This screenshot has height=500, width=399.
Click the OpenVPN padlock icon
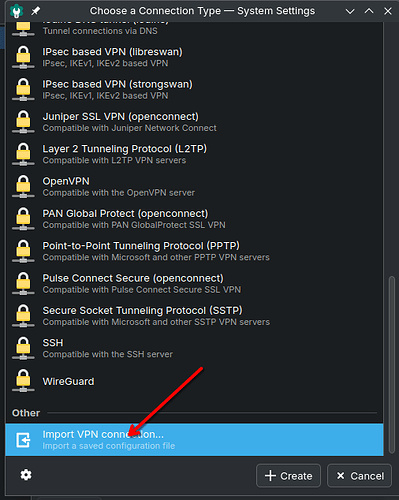pyautogui.click(x=23, y=187)
